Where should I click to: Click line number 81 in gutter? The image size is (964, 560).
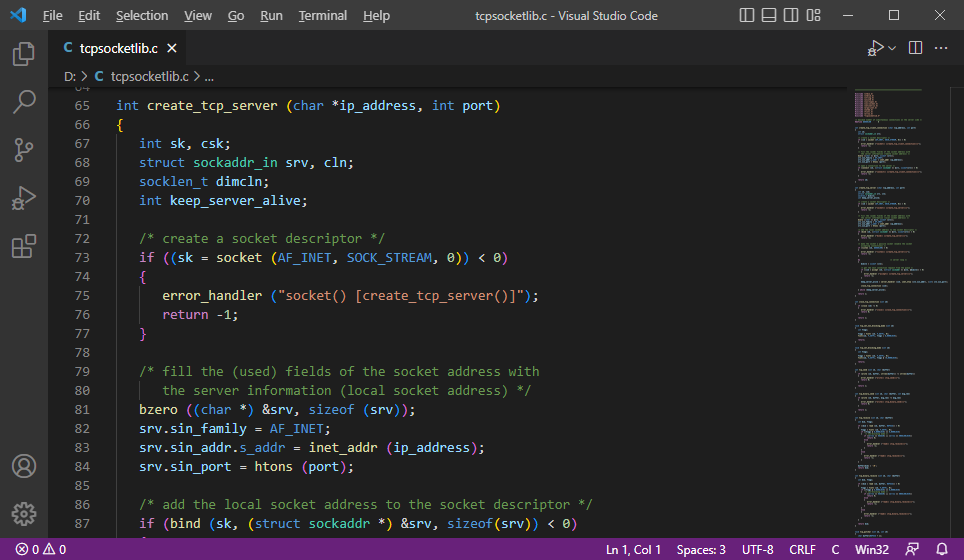pyautogui.click(x=82, y=409)
